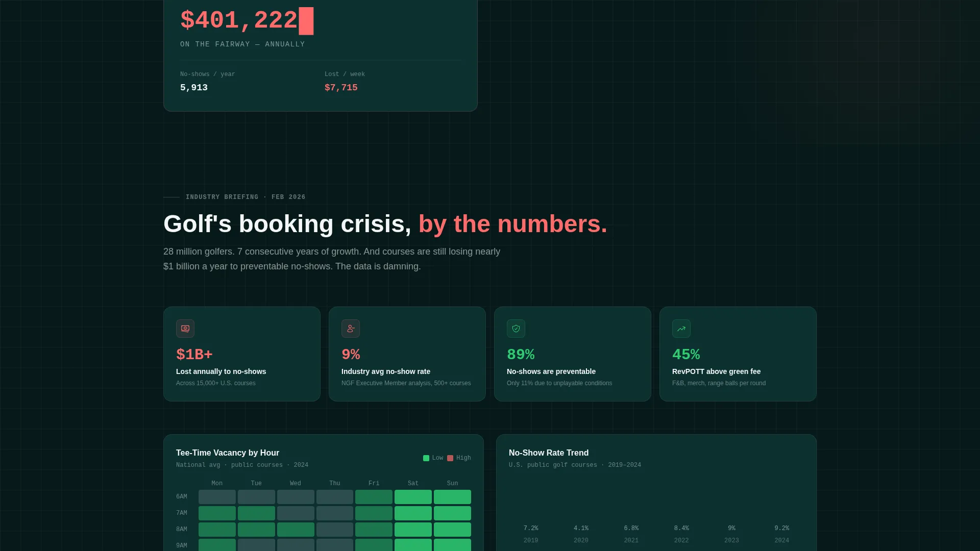Click the Friday 6AM heatmap cell
Image resolution: width=980 pixels, height=551 pixels.
[374, 497]
